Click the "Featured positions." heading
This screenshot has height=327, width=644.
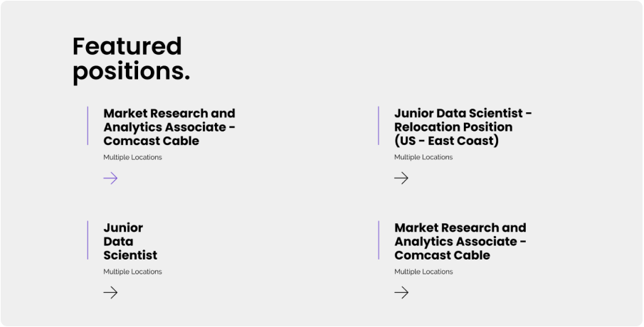coord(131,59)
